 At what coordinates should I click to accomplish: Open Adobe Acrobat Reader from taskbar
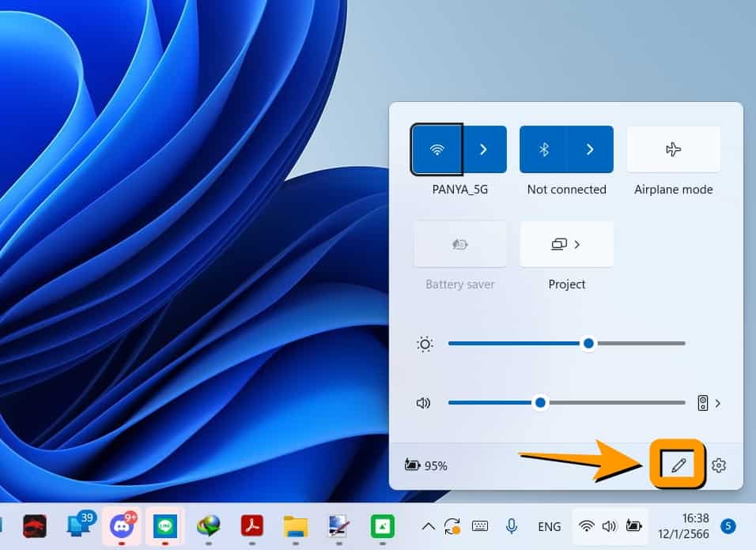coord(251,526)
